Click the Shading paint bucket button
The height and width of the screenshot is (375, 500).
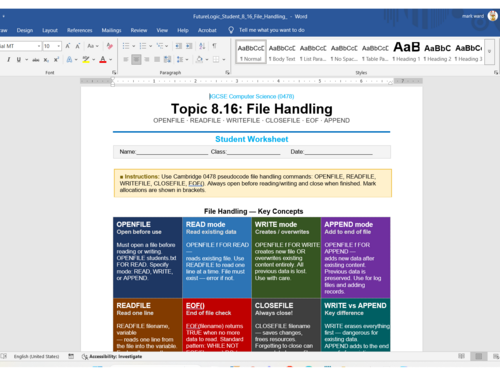coord(199,60)
